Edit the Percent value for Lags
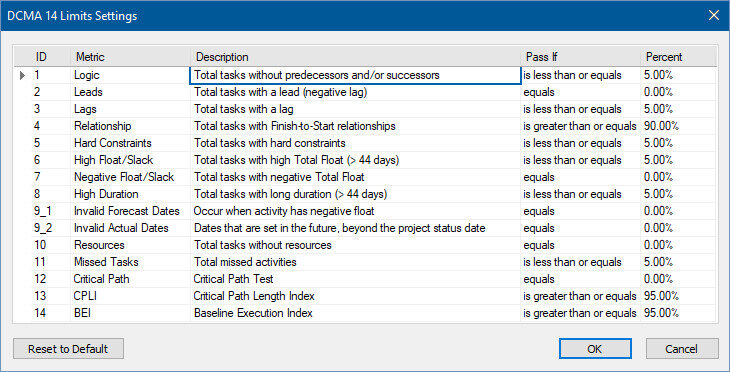Viewport: 730px width, 372px height. click(x=678, y=109)
